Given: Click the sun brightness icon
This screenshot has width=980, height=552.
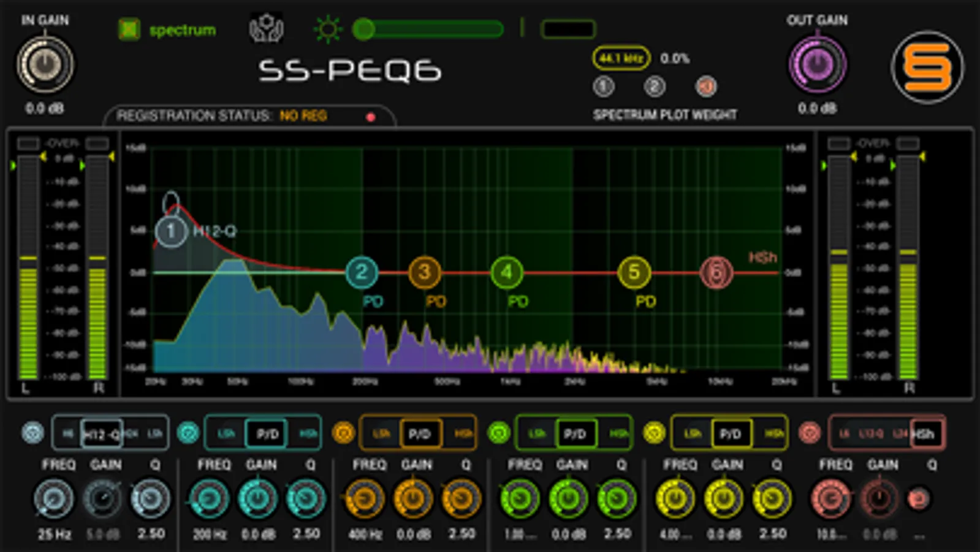Looking at the screenshot, I should [327, 29].
